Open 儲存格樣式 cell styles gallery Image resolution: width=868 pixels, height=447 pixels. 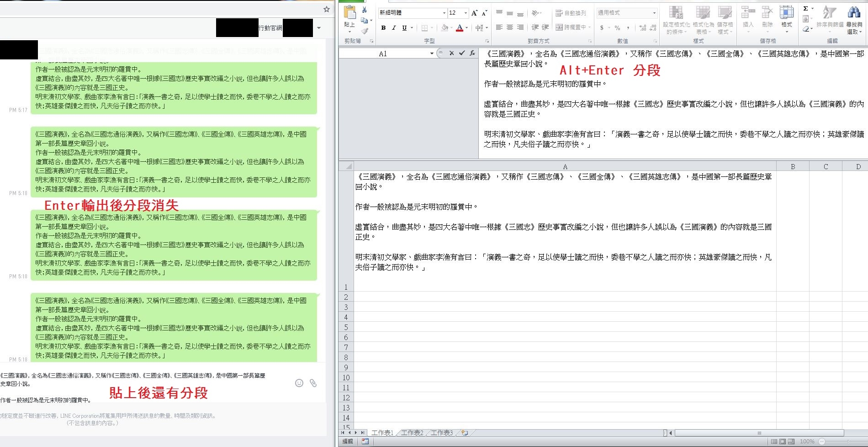pos(725,20)
